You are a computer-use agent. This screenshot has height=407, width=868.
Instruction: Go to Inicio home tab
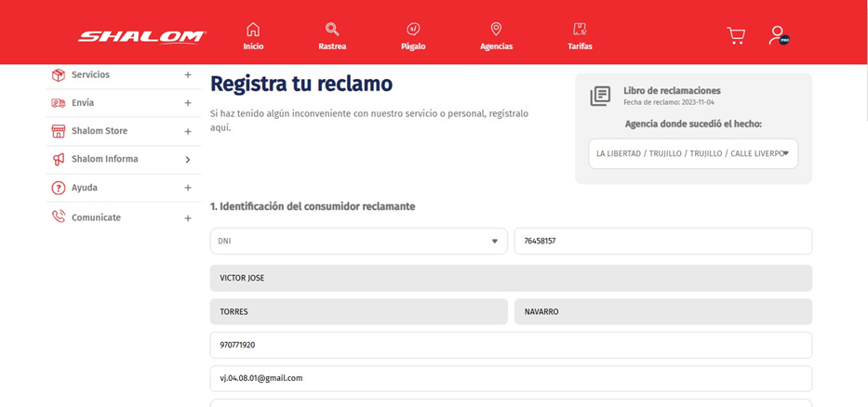pyautogui.click(x=253, y=36)
